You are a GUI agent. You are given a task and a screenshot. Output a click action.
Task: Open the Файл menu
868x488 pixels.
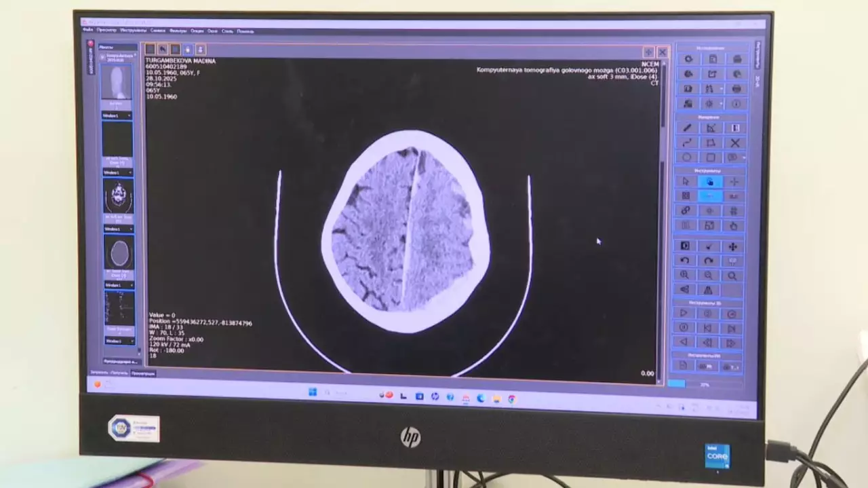[x=88, y=30]
